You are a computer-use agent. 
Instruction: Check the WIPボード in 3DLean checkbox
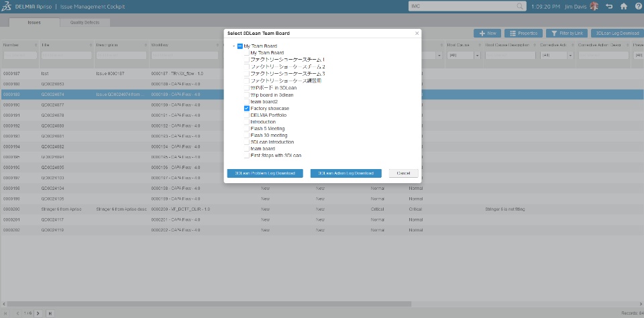[x=246, y=88]
